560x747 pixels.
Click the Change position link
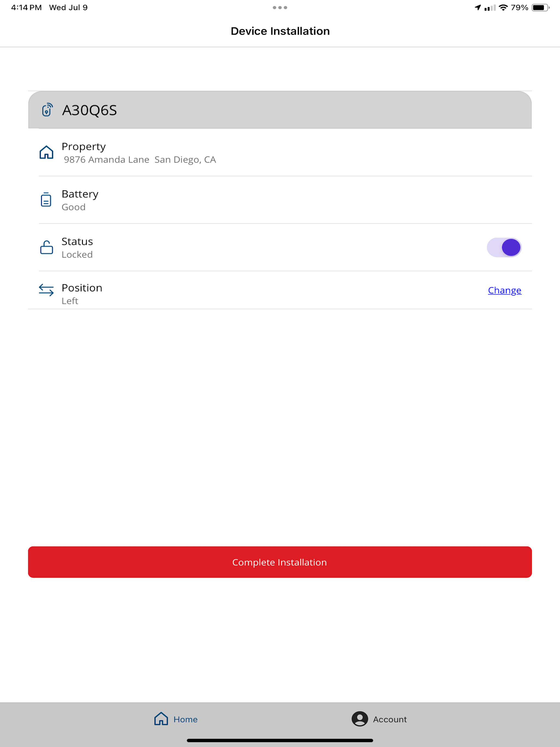[x=504, y=290]
